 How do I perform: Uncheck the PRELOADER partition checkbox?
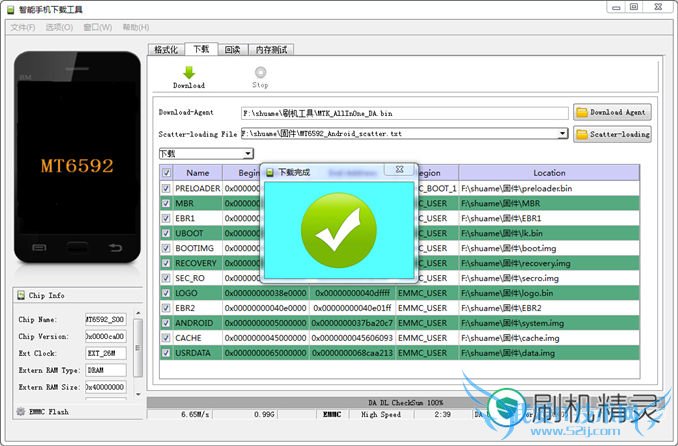(166, 188)
